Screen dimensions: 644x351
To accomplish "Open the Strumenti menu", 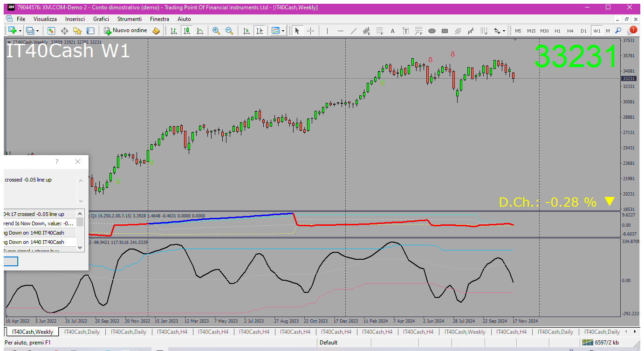I will coord(130,19).
